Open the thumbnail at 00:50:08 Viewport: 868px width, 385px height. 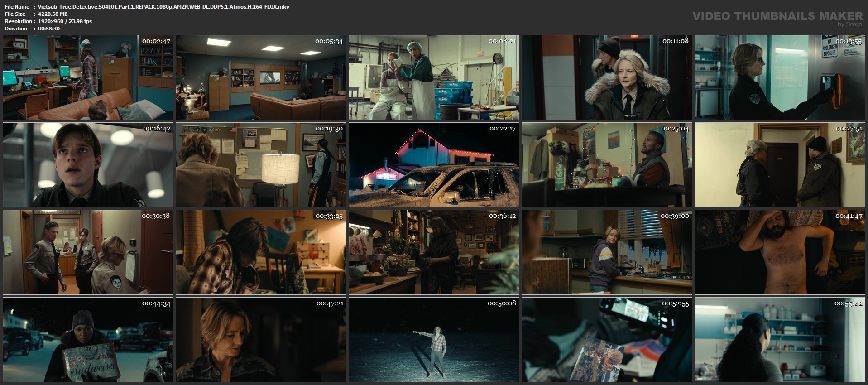(x=434, y=340)
